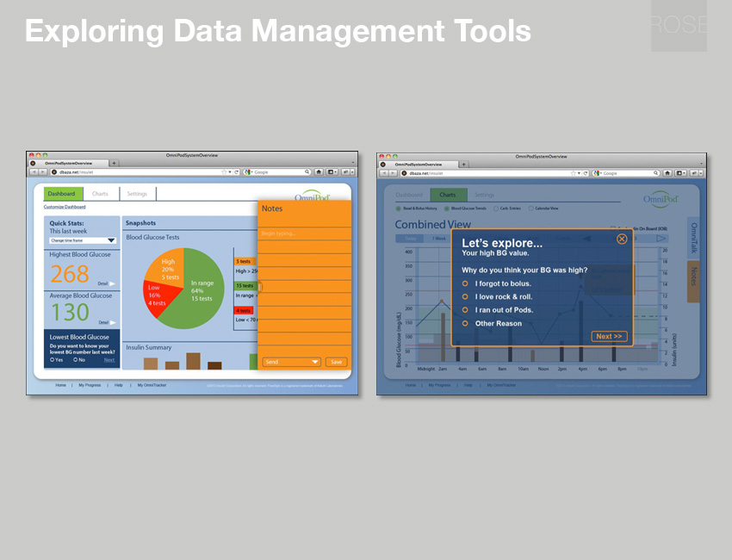Select 'I love rock & roll.' option
Screen dimensions: 732x560
tap(465, 296)
